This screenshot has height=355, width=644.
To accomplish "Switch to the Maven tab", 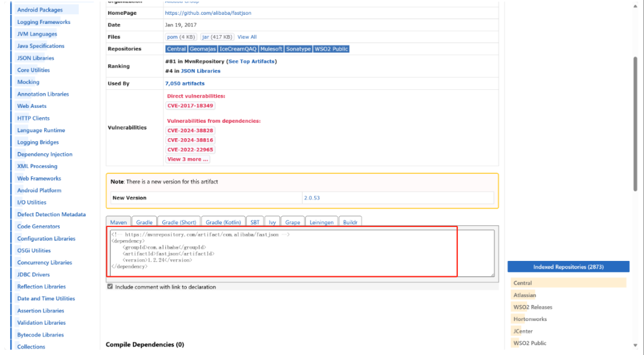I will point(118,222).
